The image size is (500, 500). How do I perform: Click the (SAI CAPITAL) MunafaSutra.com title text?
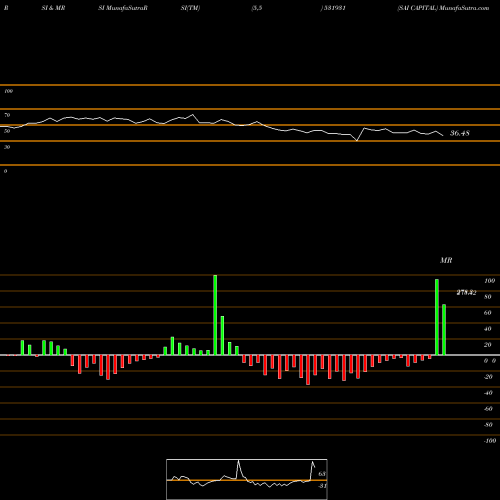pos(443,8)
